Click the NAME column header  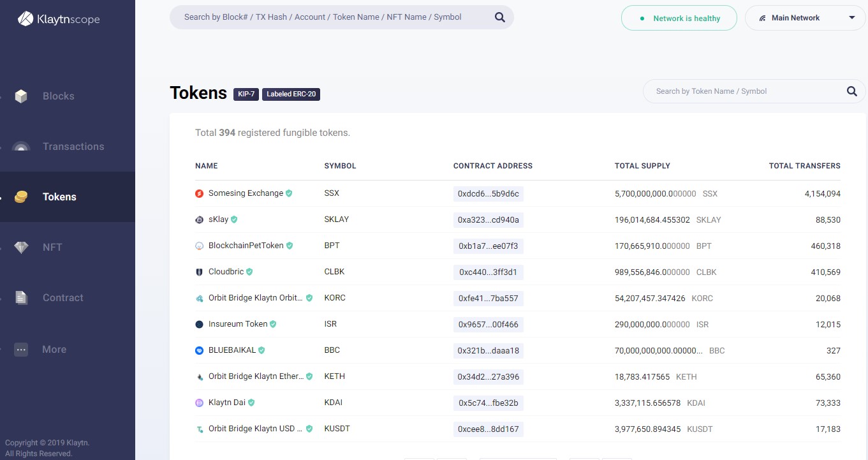click(x=207, y=166)
